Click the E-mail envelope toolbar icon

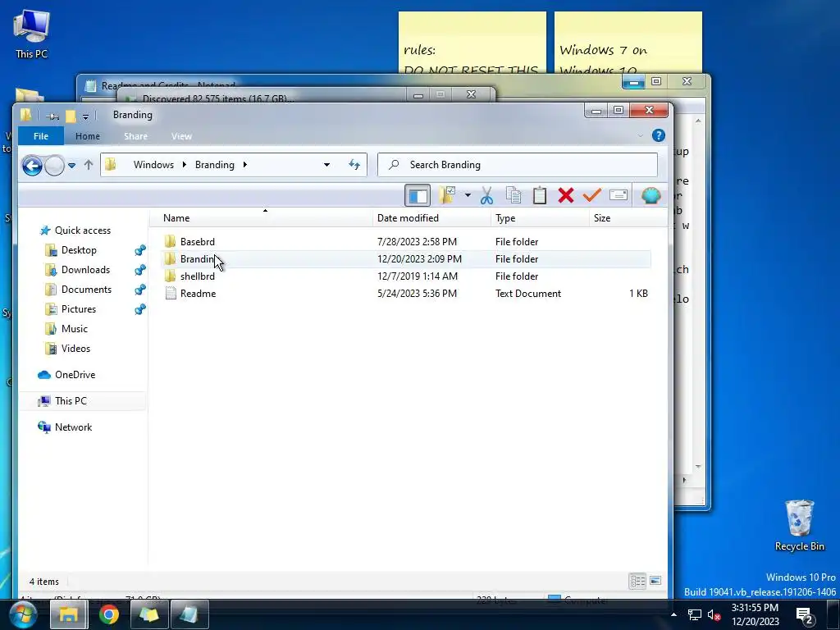(x=619, y=195)
